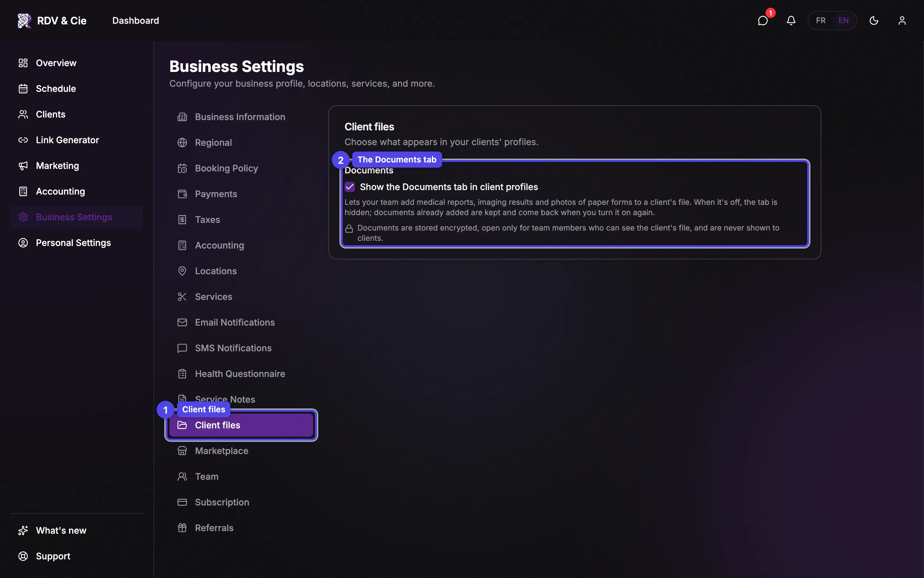Open the Booking Policy settings
924x578 pixels.
(x=241, y=168)
